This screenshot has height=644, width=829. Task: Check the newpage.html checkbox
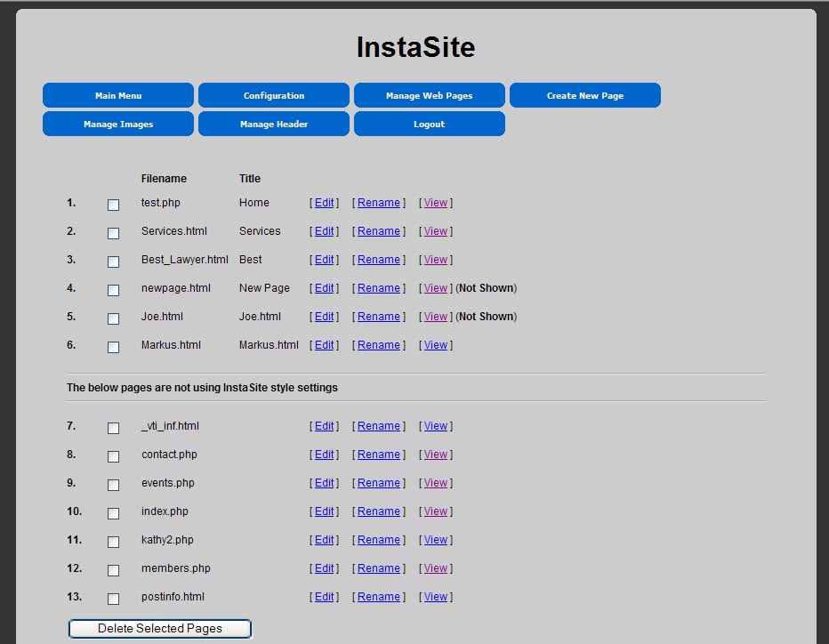coord(113,290)
